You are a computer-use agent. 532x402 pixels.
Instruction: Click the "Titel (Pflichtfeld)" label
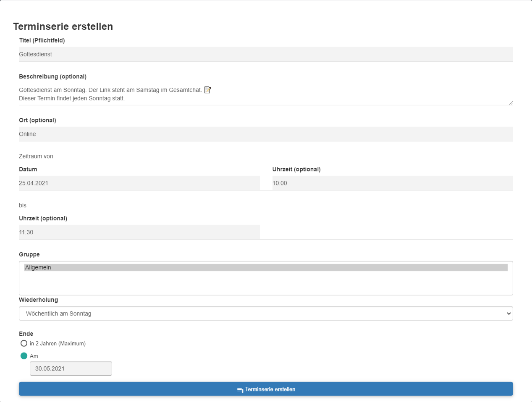tap(42, 40)
